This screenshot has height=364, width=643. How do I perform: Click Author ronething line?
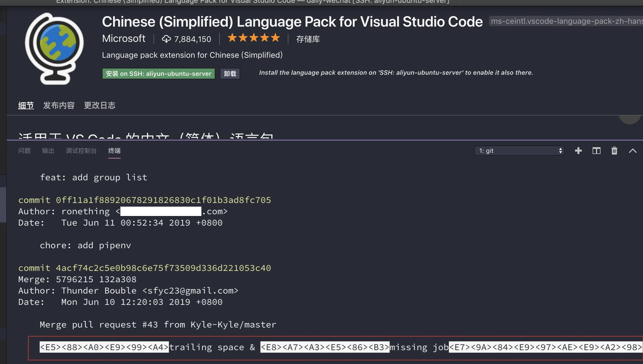pyautogui.click(x=123, y=211)
